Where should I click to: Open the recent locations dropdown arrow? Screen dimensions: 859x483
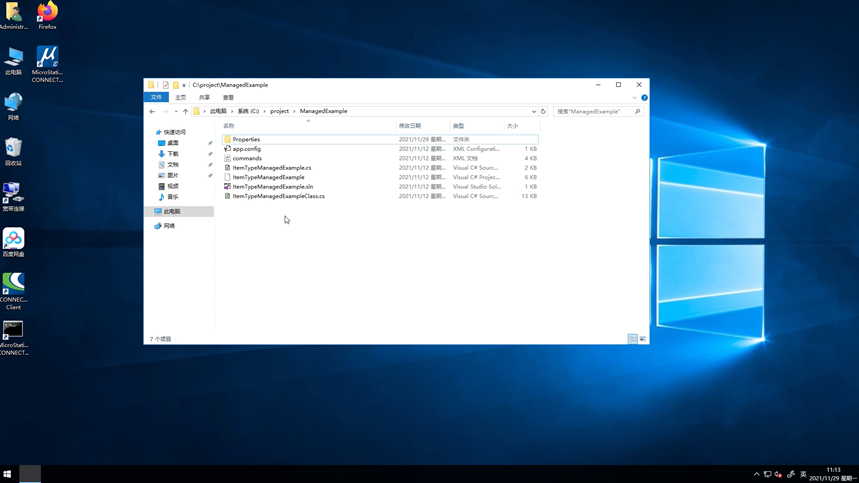click(176, 111)
